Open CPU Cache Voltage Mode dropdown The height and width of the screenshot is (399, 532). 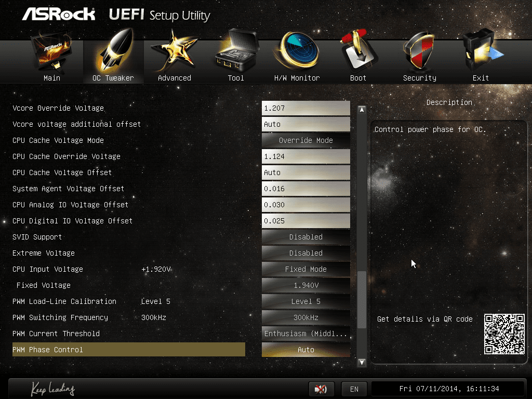pyautogui.click(x=305, y=140)
